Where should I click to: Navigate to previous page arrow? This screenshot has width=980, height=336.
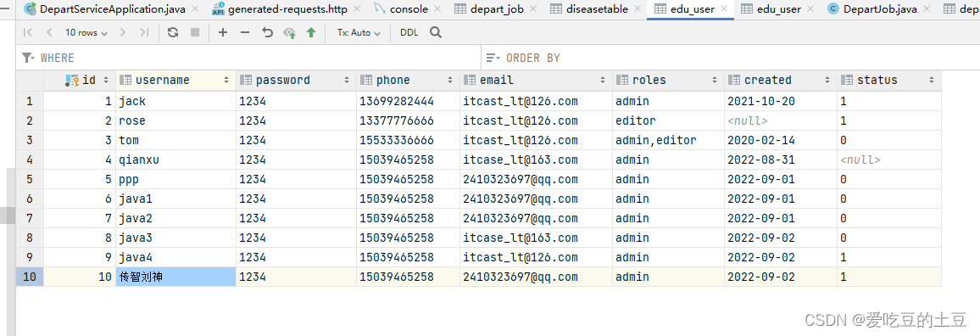pyautogui.click(x=49, y=32)
